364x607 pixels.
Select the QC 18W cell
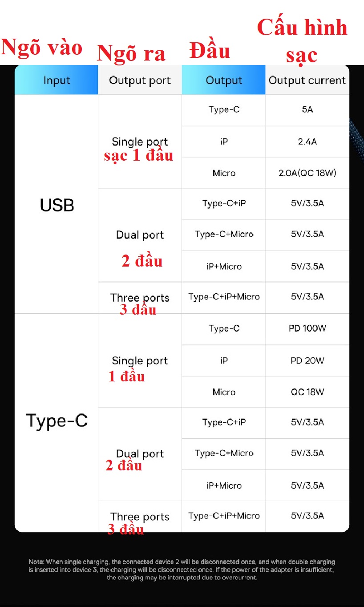[x=307, y=392]
